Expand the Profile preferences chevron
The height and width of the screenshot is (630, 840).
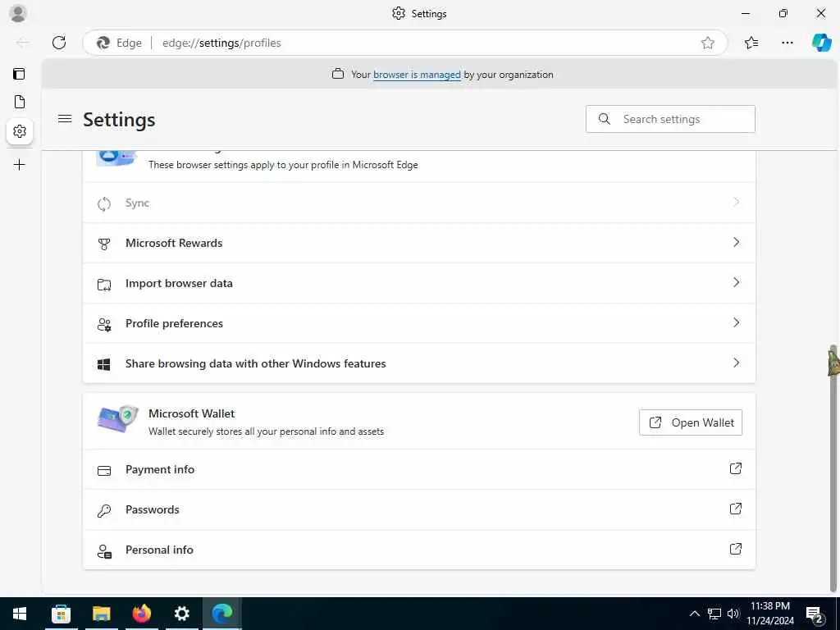point(736,322)
